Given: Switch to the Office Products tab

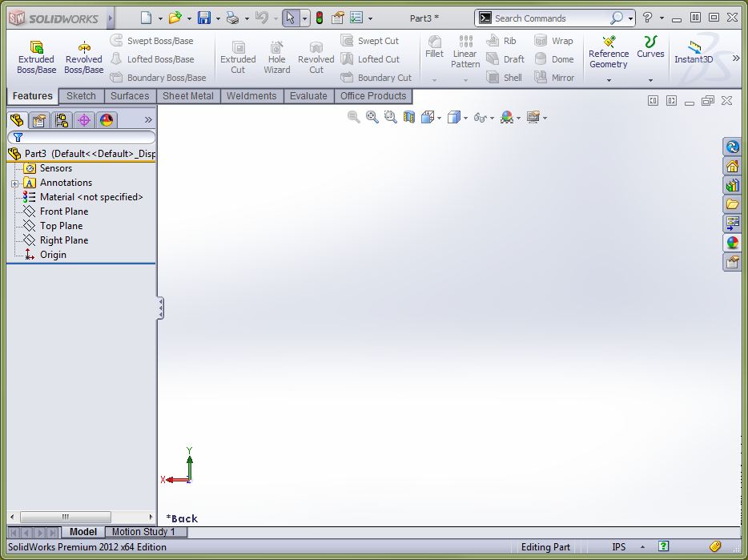Looking at the screenshot, I should 373,96.
